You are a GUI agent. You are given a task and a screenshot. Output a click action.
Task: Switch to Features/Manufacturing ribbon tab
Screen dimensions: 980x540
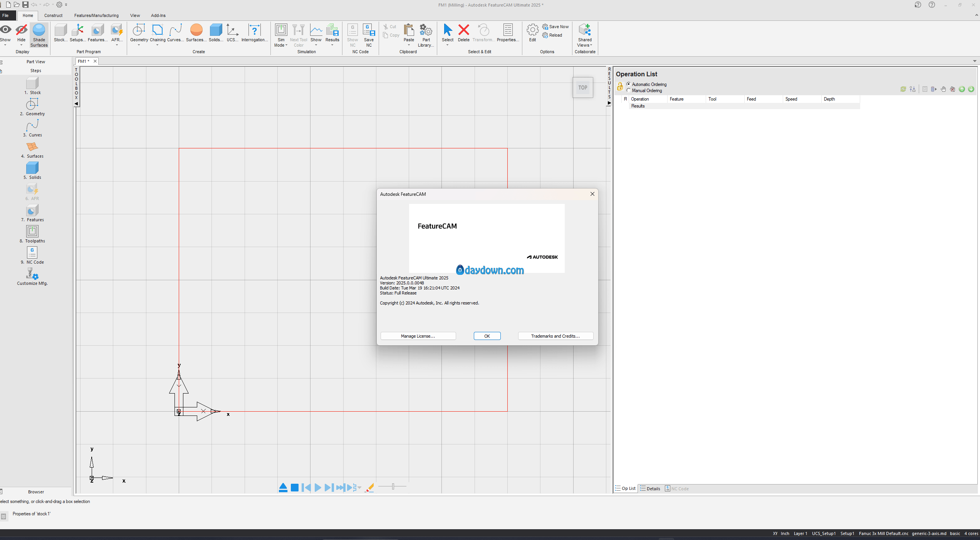pos(96,15)
